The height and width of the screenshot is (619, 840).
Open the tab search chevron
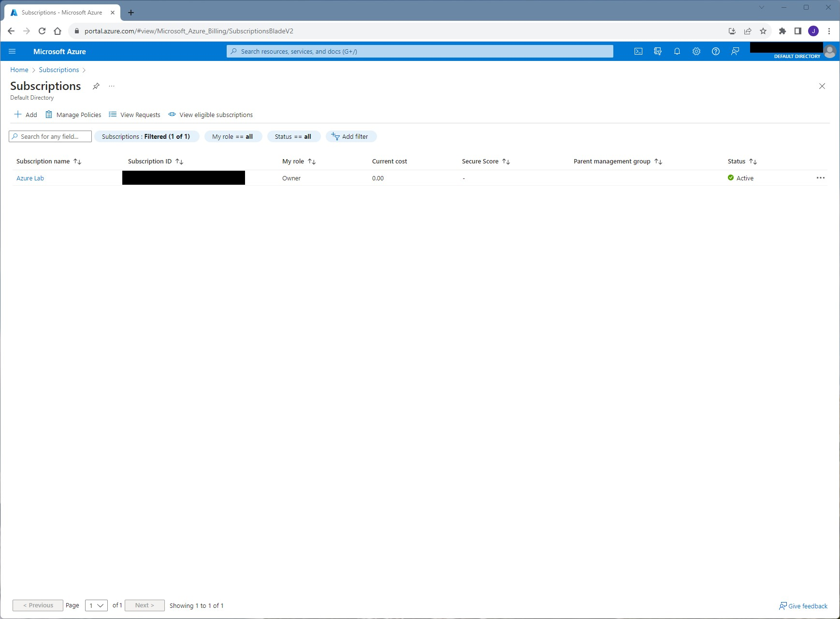click(x=762, y=7)
